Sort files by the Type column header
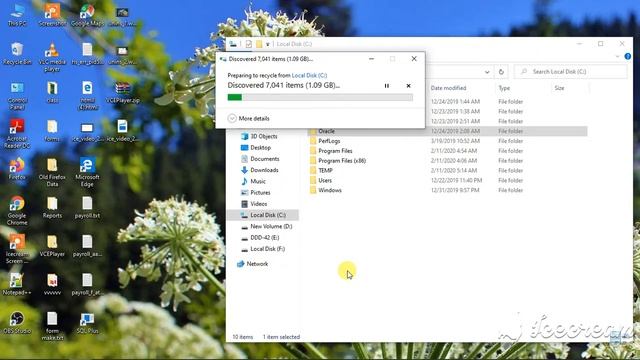 pos(504,88)
